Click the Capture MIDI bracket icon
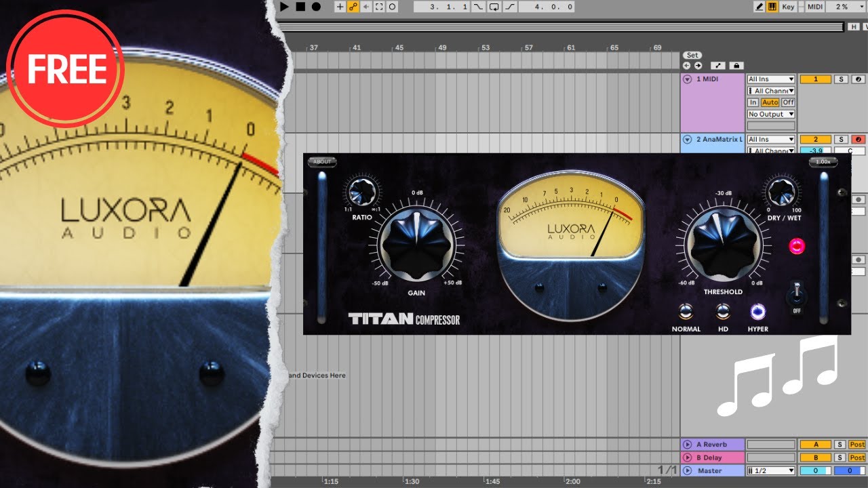 pyautogui.click(x=379, y=7)
